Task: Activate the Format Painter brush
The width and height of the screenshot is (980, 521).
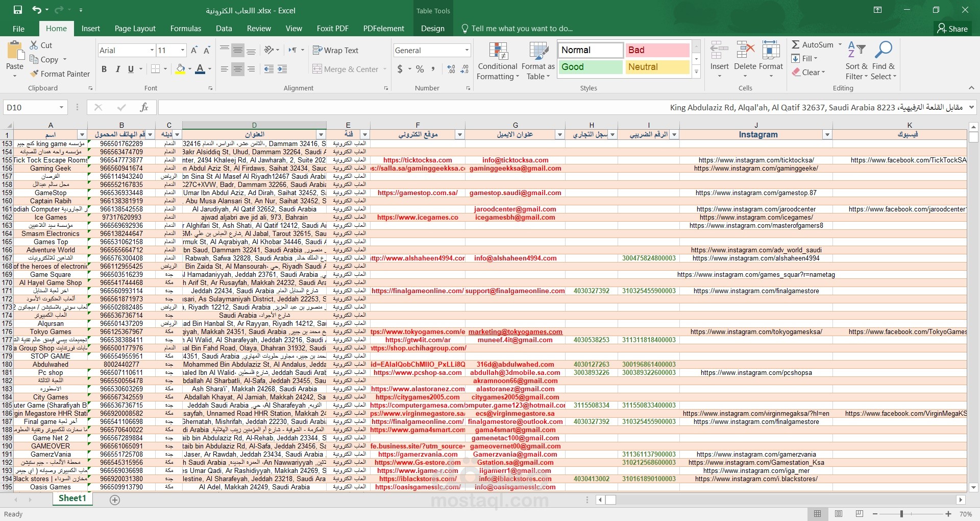Action: pyautogui.click(x=60, y=74)
